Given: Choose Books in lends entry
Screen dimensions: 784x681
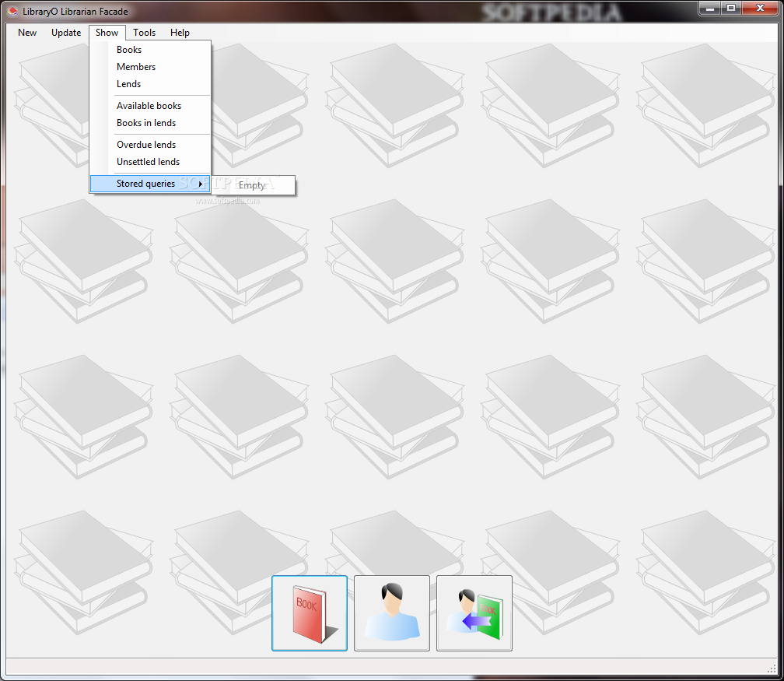Looking at the screenshot, I should [150, 123].
